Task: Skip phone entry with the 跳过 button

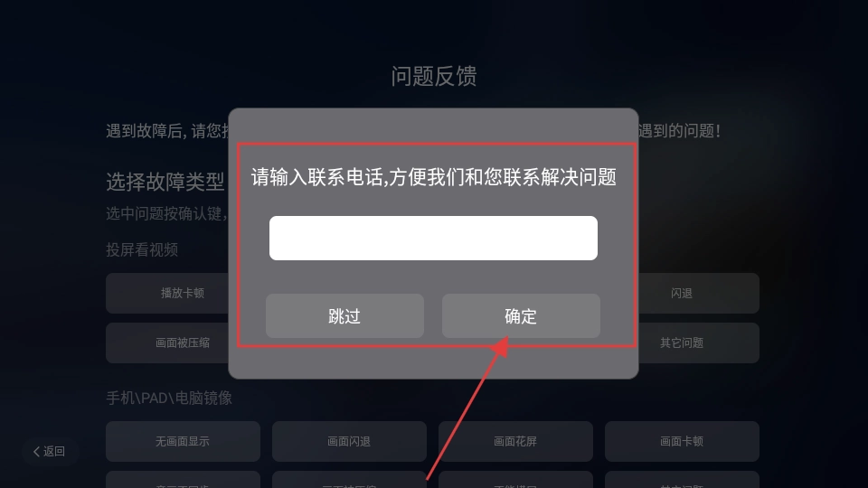Action: (344, 316)
